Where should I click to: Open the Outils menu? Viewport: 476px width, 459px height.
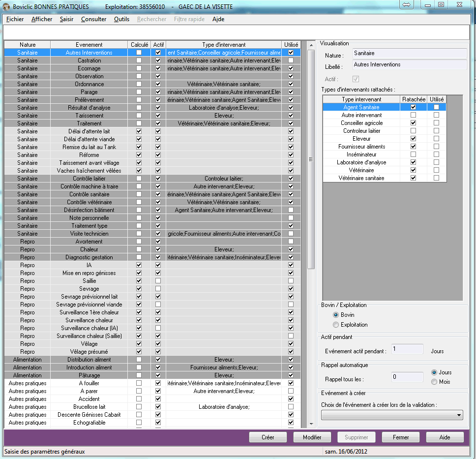point(121,19)
